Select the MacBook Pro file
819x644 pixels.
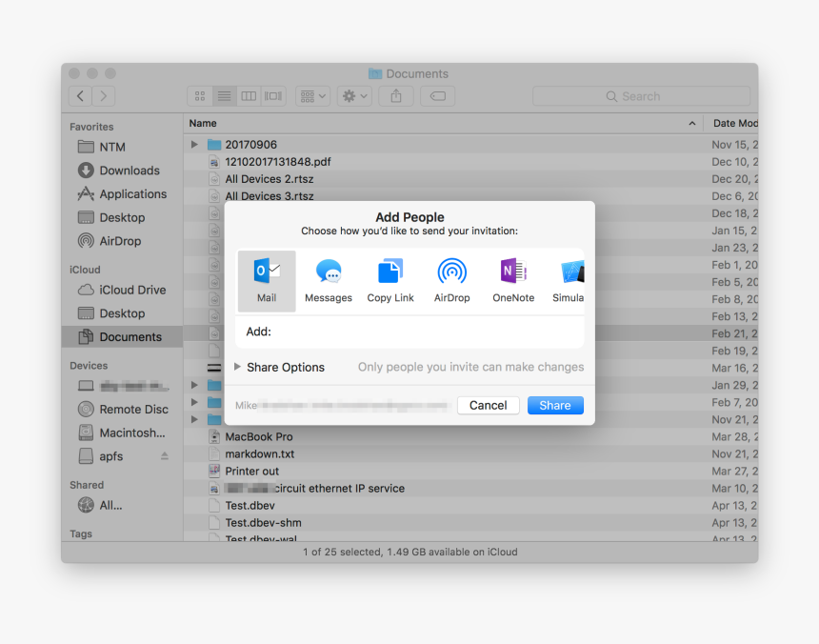(470, 436)
